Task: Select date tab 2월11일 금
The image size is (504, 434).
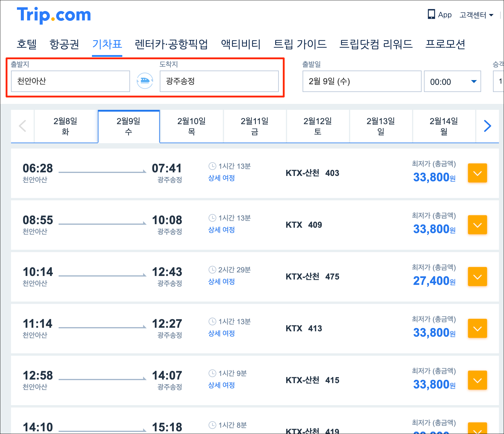Action: click(x=255, y=126)
